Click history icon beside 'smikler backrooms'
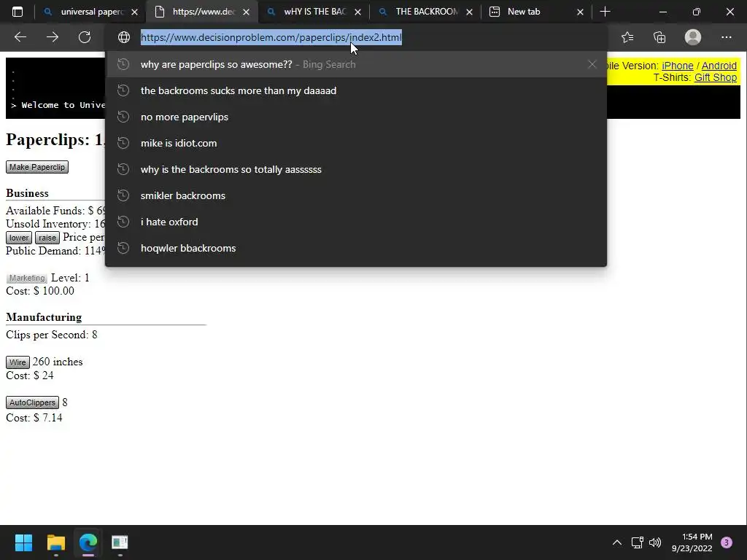 click(123, 195)
